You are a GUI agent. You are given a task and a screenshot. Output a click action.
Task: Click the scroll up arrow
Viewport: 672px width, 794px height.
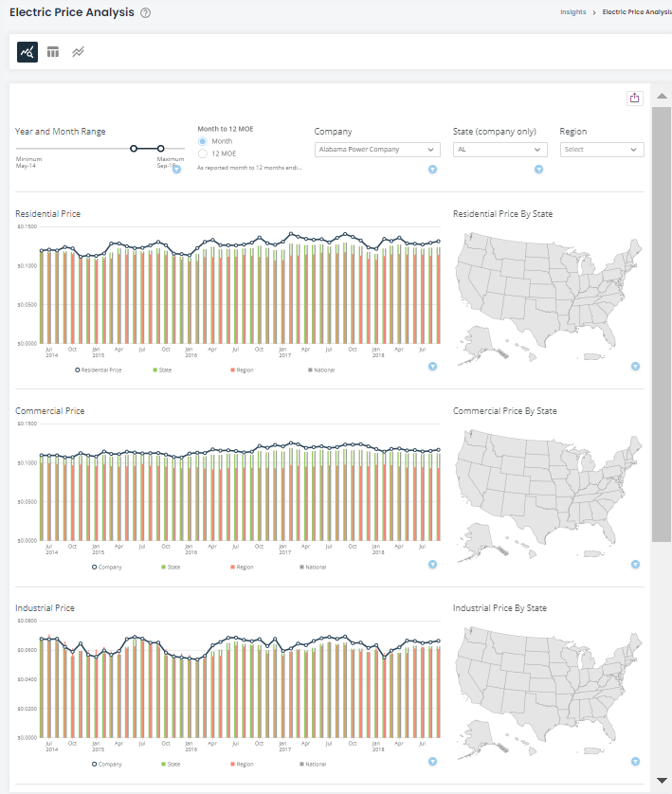662,96
